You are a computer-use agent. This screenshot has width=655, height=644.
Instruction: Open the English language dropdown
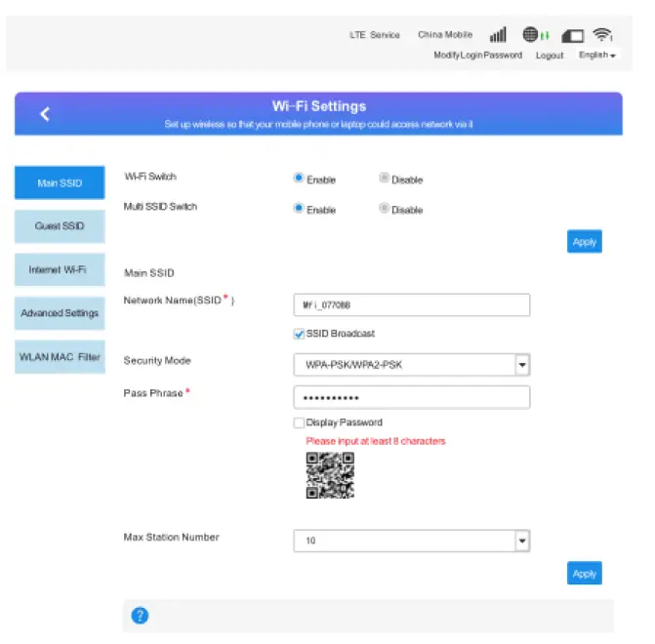[597, 55]
